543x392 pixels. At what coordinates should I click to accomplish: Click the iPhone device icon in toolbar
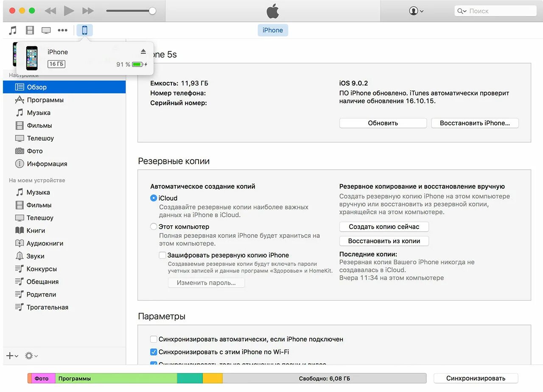(84, 30)
